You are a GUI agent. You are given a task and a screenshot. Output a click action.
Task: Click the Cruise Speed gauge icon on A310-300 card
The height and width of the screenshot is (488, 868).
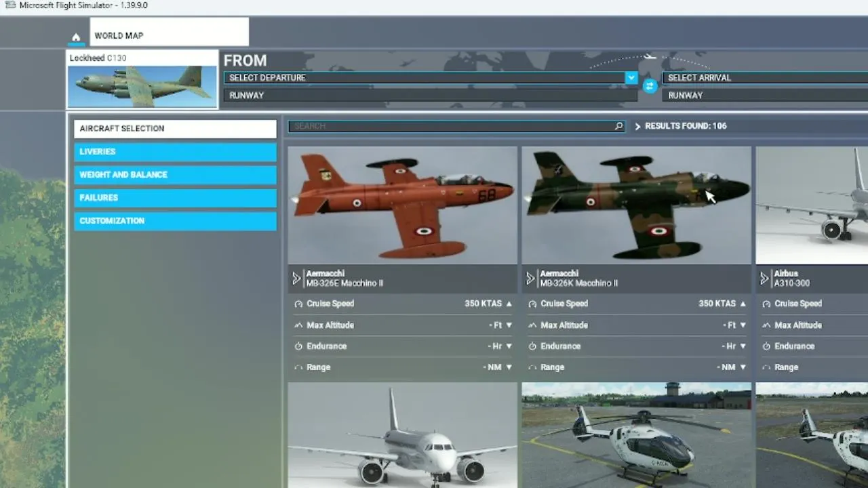click(766, 304)
